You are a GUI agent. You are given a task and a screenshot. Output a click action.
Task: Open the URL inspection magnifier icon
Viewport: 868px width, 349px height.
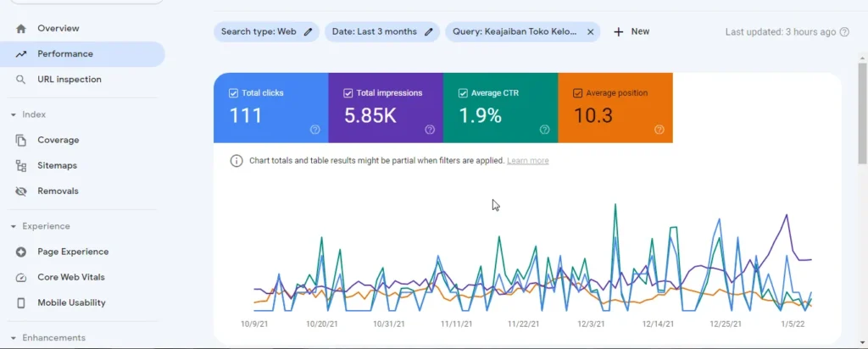20,80
